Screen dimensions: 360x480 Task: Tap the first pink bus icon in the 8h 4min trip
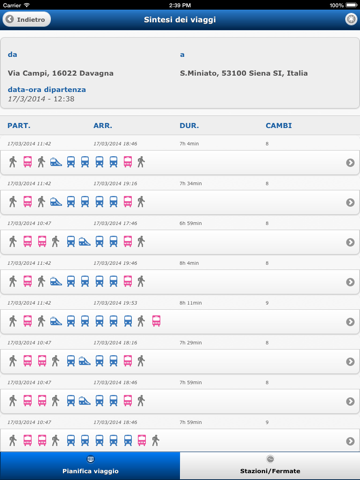(x=28, y=281)
